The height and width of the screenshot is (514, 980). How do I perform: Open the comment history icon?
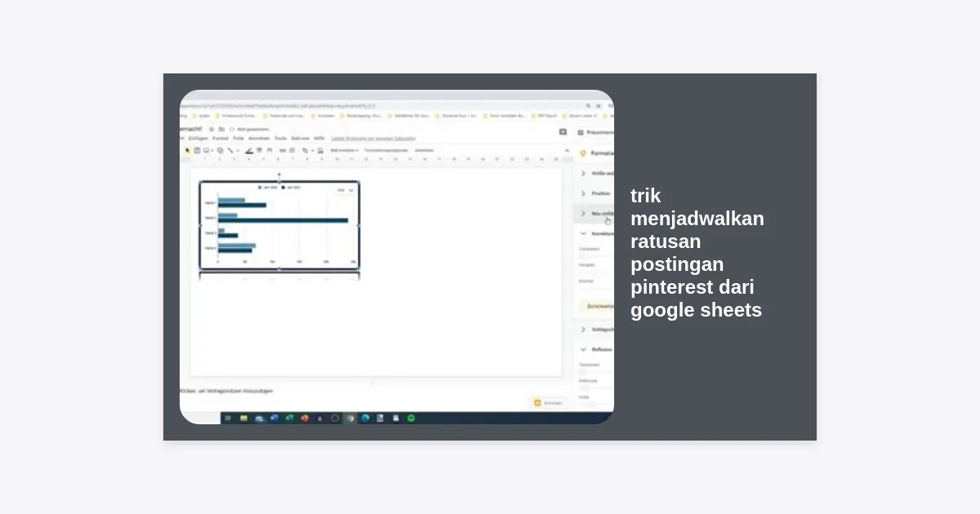[x=563, y=131]
